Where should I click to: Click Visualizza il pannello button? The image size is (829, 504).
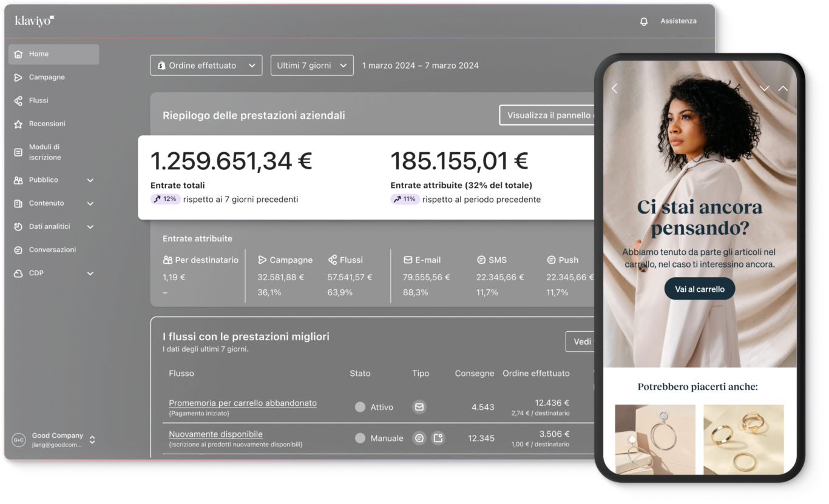547,115
